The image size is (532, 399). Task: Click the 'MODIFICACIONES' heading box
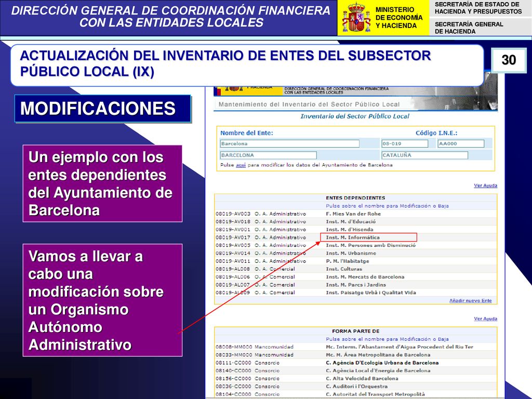pyautogui.click(x=103, y=109)
